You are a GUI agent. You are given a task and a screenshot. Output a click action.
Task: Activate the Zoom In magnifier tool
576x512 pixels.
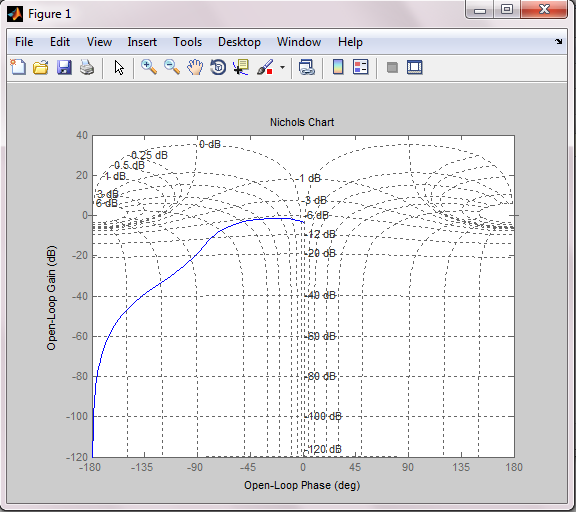click(x=149, y=67)
